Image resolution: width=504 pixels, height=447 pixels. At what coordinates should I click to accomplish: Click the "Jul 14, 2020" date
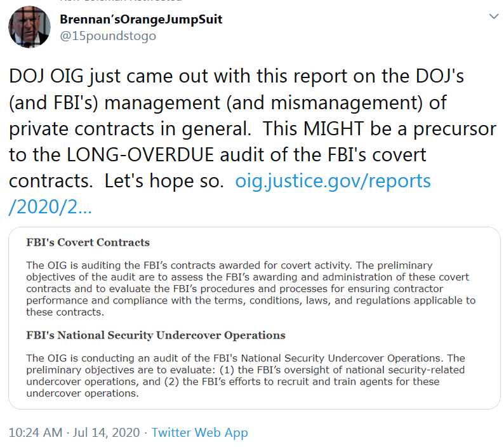pos(106,432)
